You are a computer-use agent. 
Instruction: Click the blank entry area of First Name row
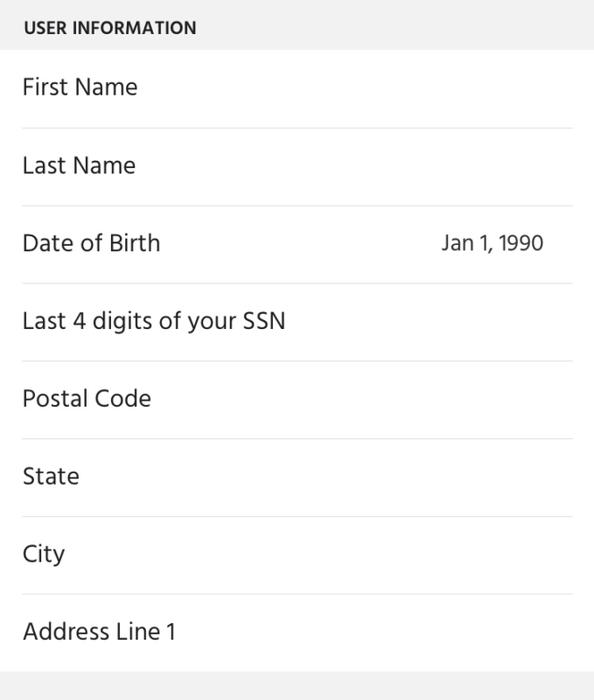pyautogui.click(x=355, y=88)
